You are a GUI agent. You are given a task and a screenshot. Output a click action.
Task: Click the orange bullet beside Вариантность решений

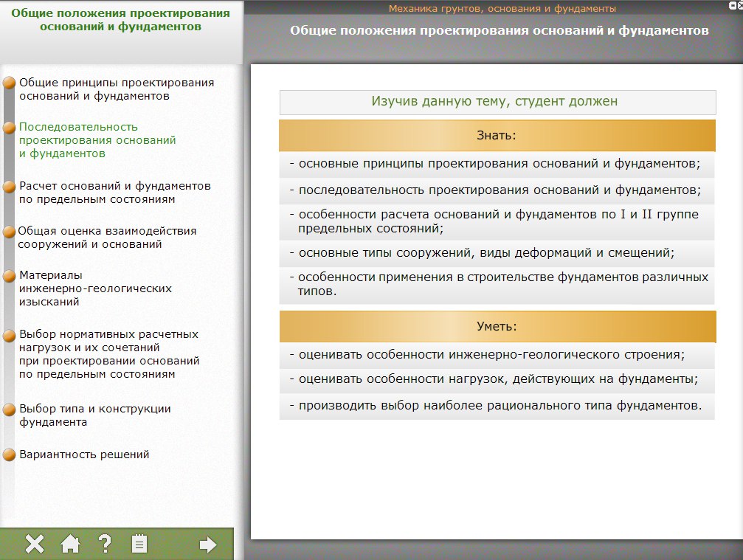(x=10, y=454)
